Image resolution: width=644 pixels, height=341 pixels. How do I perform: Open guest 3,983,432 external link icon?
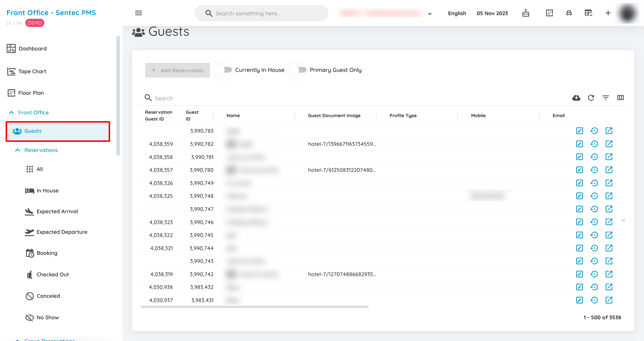pos(609,287)
